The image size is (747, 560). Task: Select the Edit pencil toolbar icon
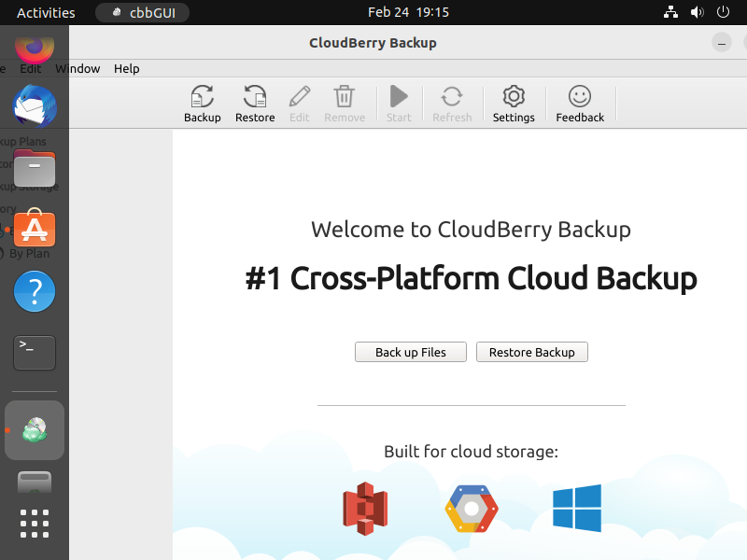coord(299,104)
